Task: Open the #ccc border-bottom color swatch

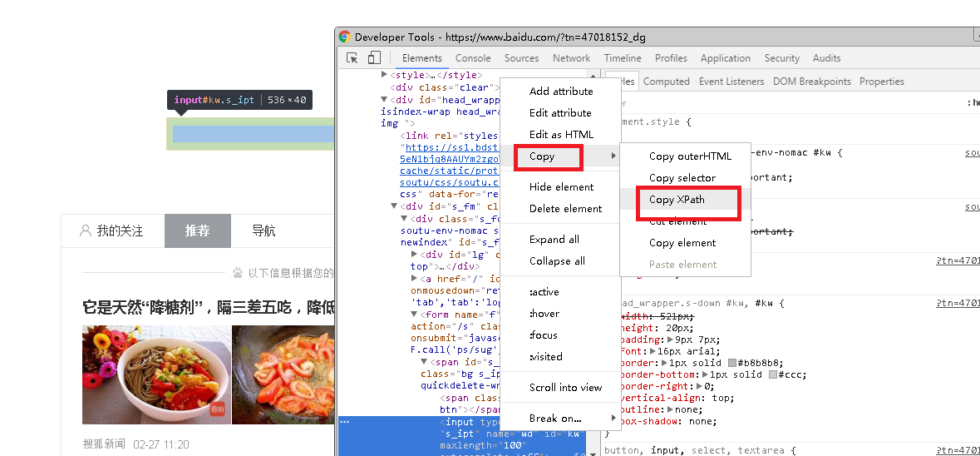Action: [x=773, y=374]
